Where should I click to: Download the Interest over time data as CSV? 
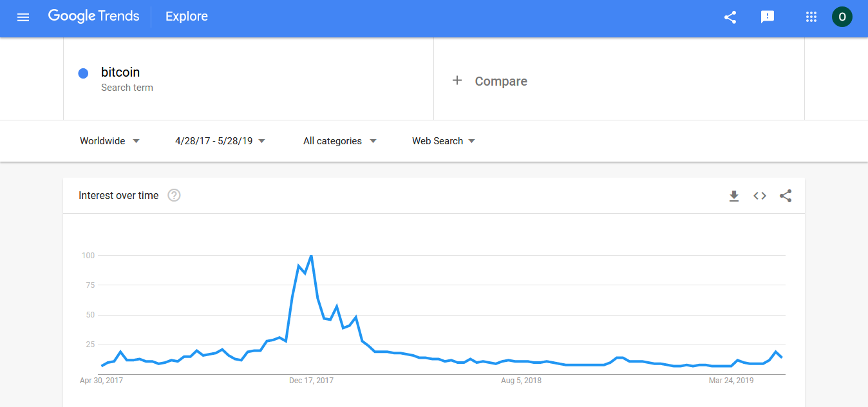tap(734, 196)
